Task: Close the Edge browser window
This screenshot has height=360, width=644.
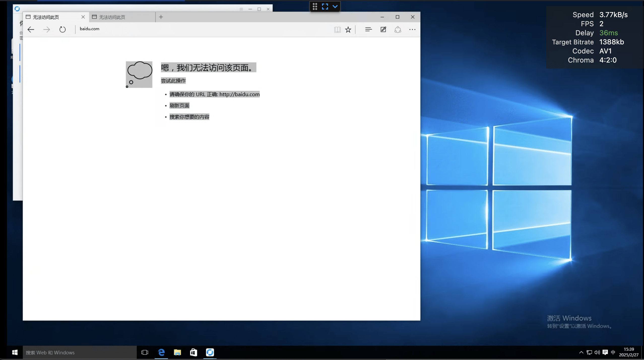Action: 412,17
